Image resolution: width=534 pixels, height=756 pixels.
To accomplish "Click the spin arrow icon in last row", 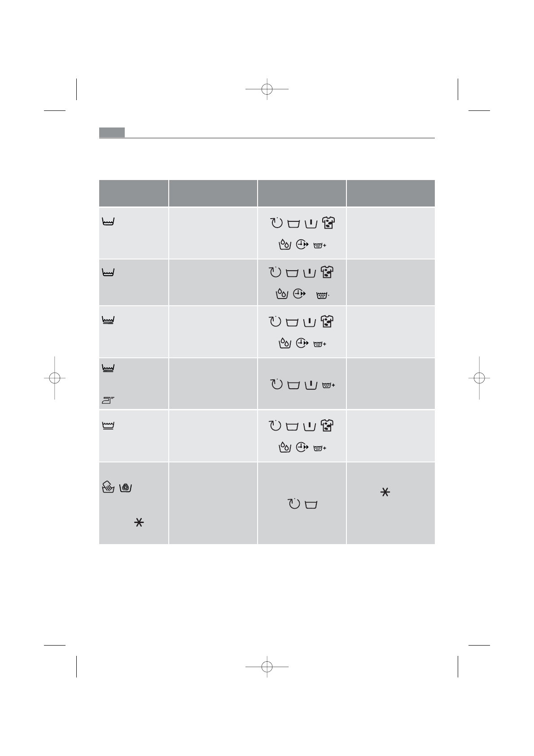I will [x=293, y=504].
